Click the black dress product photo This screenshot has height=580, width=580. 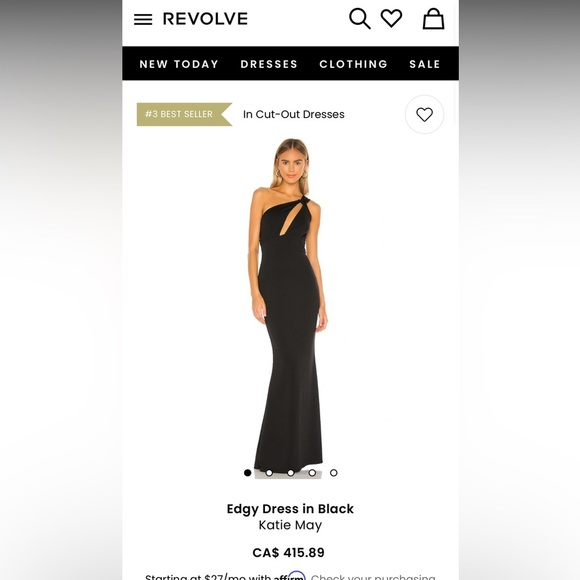coord(288,305)
